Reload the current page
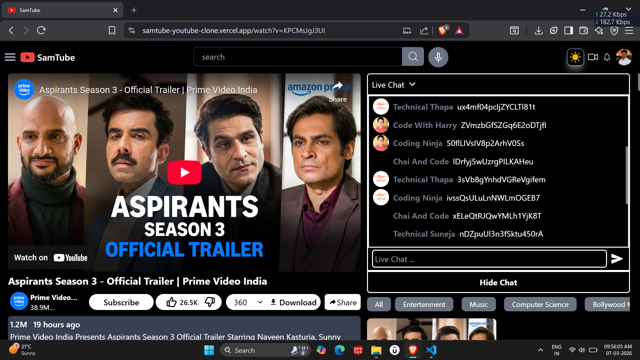Screen dimensions: 640x360 coord(41,30)
